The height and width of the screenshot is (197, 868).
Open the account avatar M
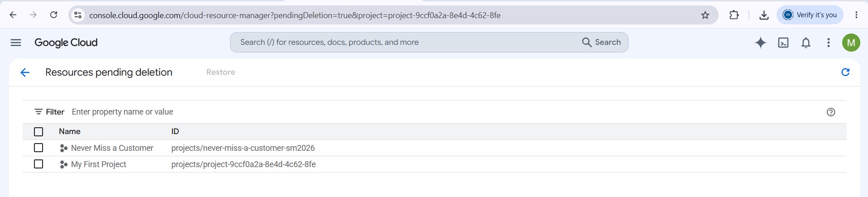(x=851, y=43)
